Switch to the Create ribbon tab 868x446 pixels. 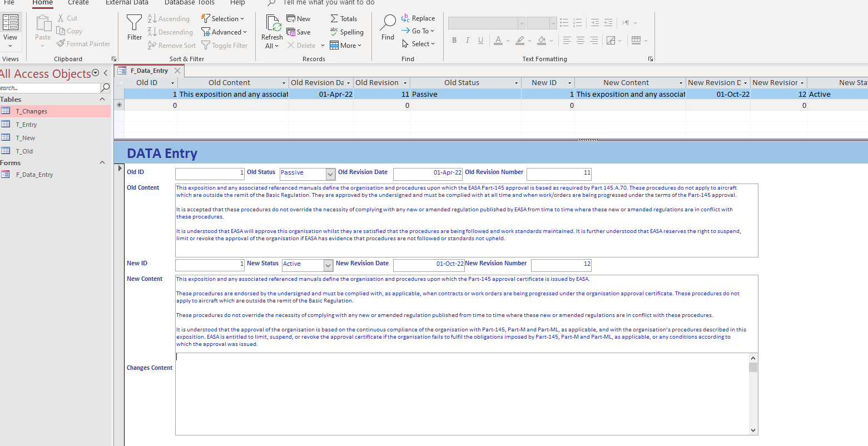[x=77, y=3]
